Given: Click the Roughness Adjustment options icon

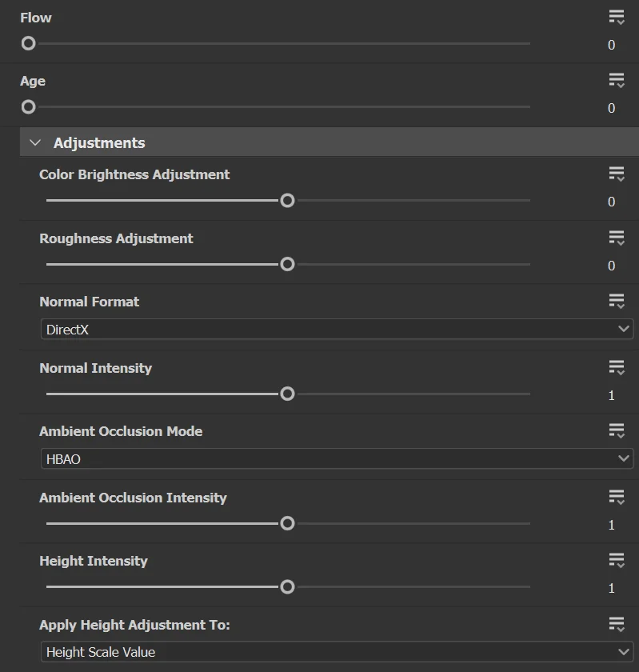Looking at the screenshot, I should (616, 238).
